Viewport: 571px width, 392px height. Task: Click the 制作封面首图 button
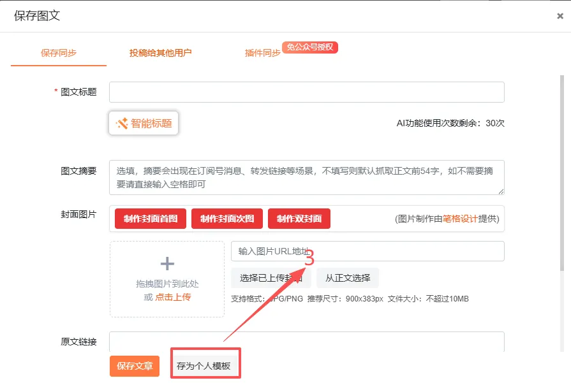click(x=151, y=219)
